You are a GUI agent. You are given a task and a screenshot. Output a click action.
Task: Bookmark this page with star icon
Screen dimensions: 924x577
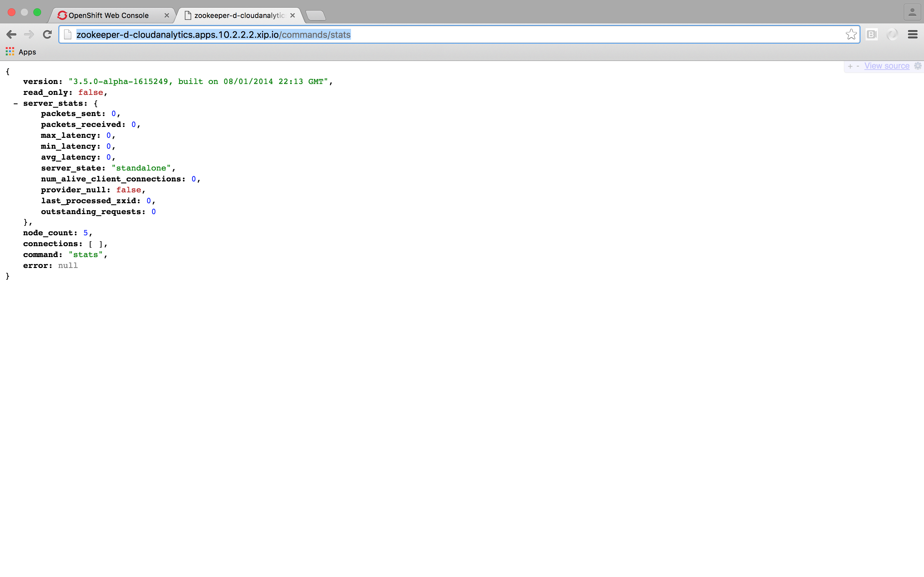point(851,35)
